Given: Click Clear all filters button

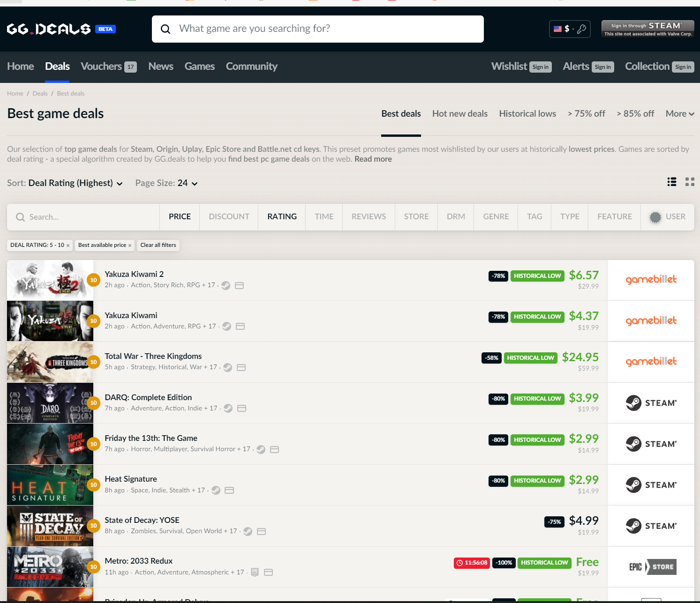Looking at the screenshot, I should (x=158, y=245).
